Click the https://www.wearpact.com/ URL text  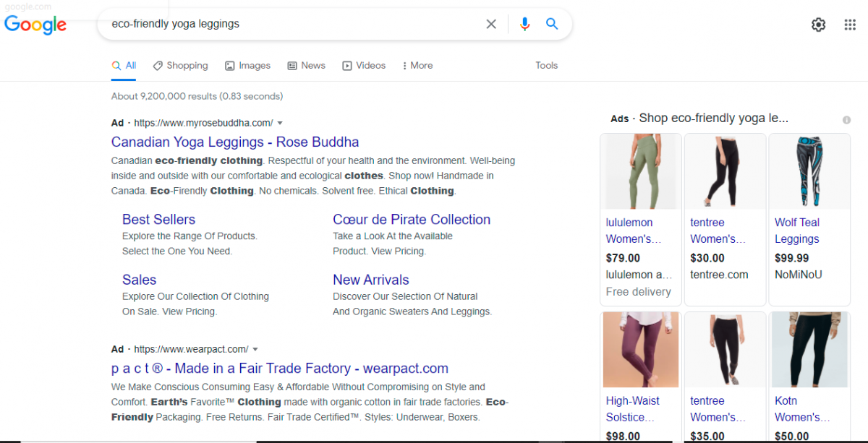click(191, 349)
